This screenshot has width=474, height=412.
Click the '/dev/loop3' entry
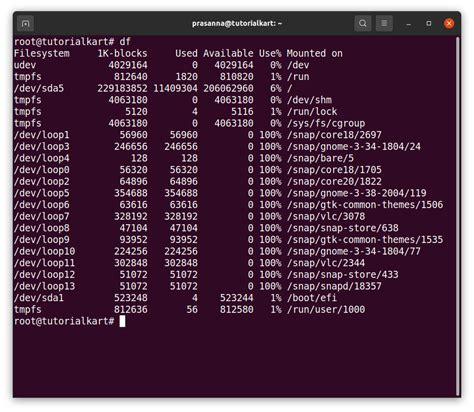42,147
